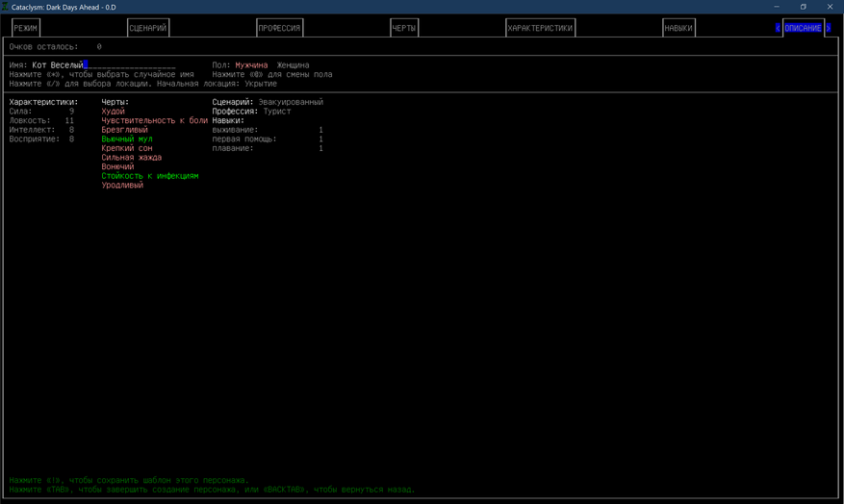Click the trait Уродливый
Viewport: 844px width, 504px height.
[122, 185]
